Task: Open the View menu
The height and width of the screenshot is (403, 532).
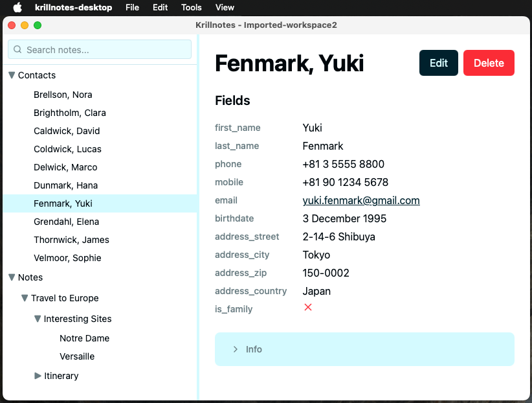Action: 225,7
